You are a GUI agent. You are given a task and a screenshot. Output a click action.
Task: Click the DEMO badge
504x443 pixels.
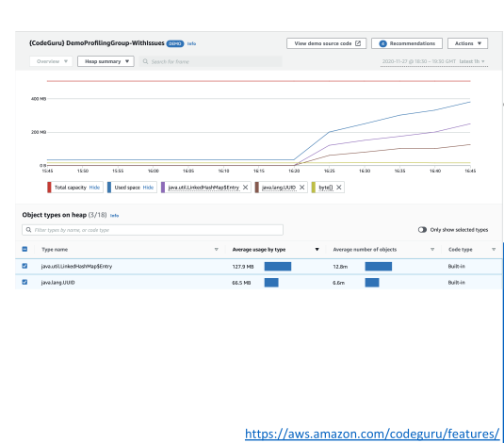point(175,43)
